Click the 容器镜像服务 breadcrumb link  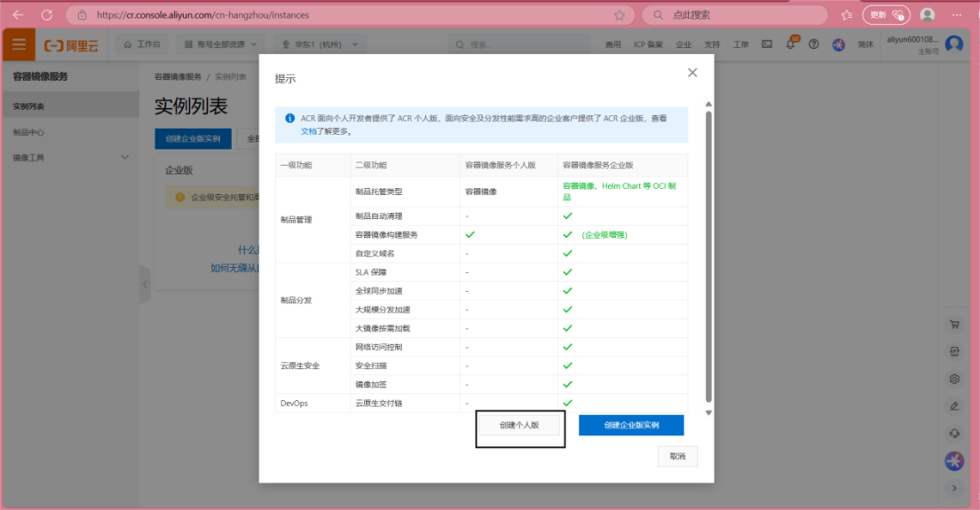178,77
